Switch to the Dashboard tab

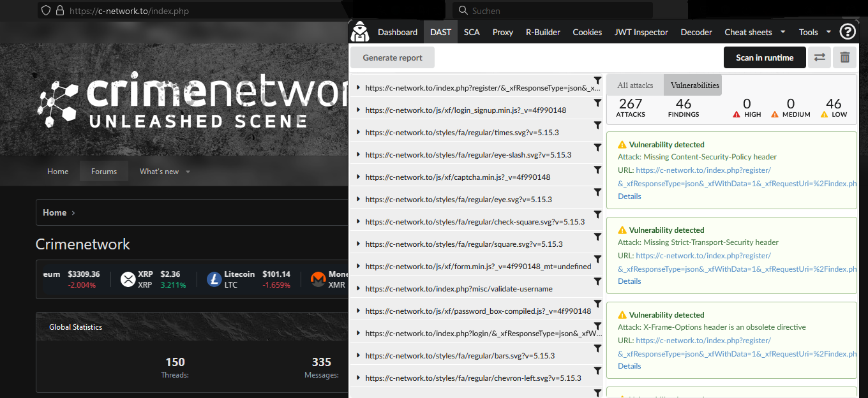(x=398, y=32)
